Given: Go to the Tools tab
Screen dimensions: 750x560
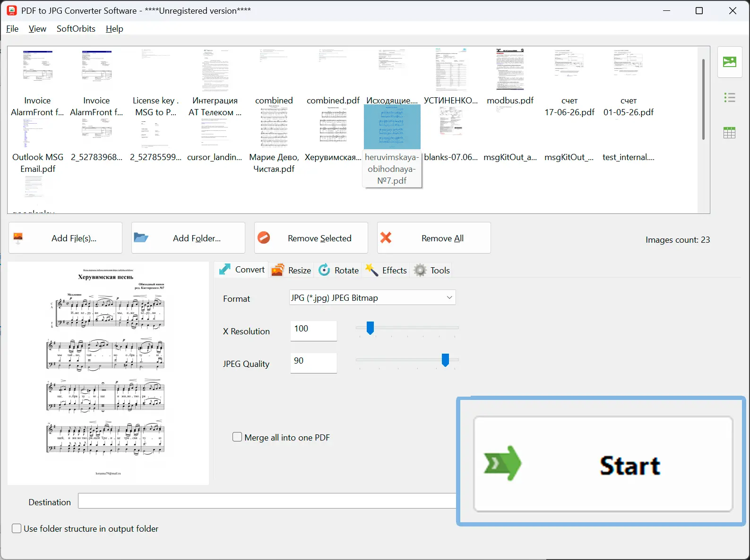Looking at the screenshot, I should tap(432, 270).
